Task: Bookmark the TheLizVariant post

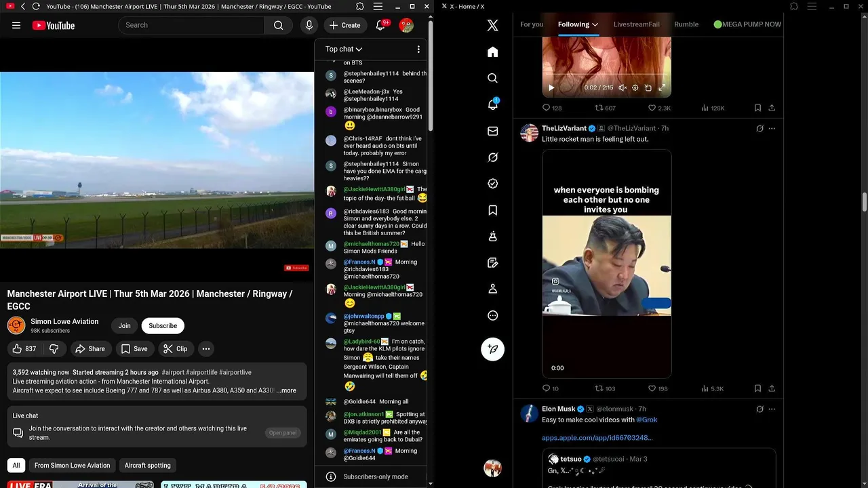Action: pos(757,388)
